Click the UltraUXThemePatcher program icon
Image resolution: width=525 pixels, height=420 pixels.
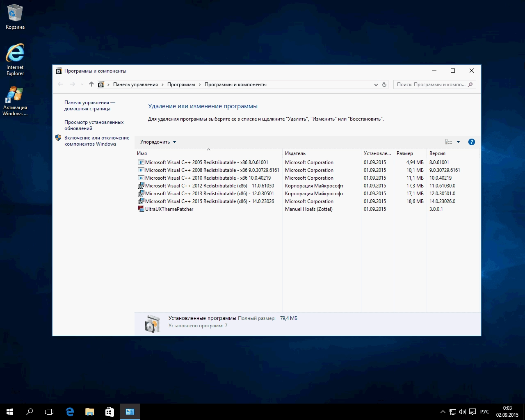(141, 209)
